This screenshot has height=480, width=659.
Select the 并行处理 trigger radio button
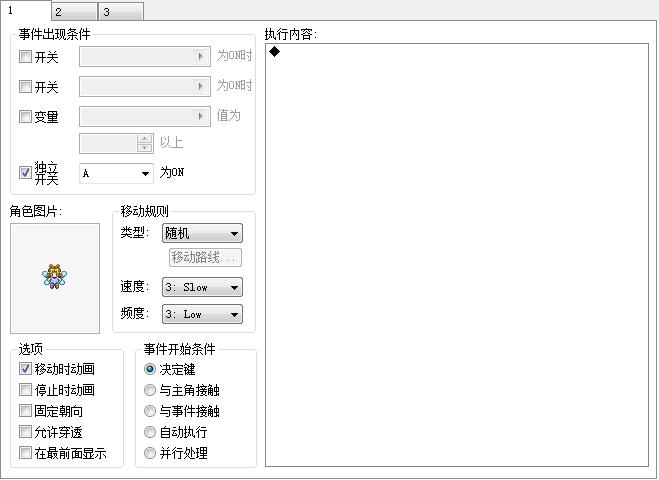[150, 453]
